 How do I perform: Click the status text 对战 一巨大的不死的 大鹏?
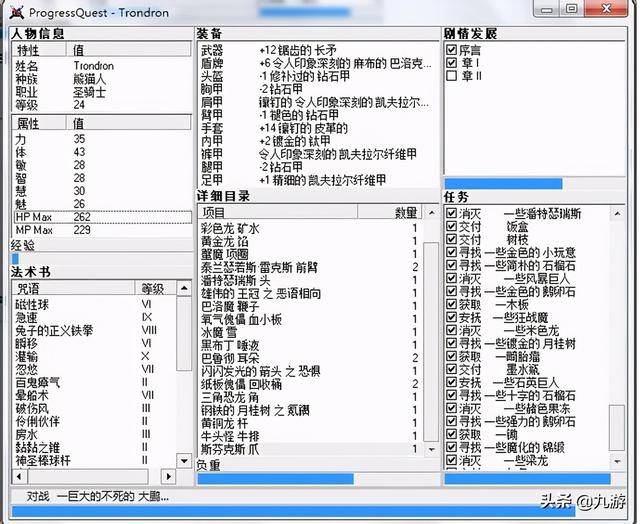point(98,497)
